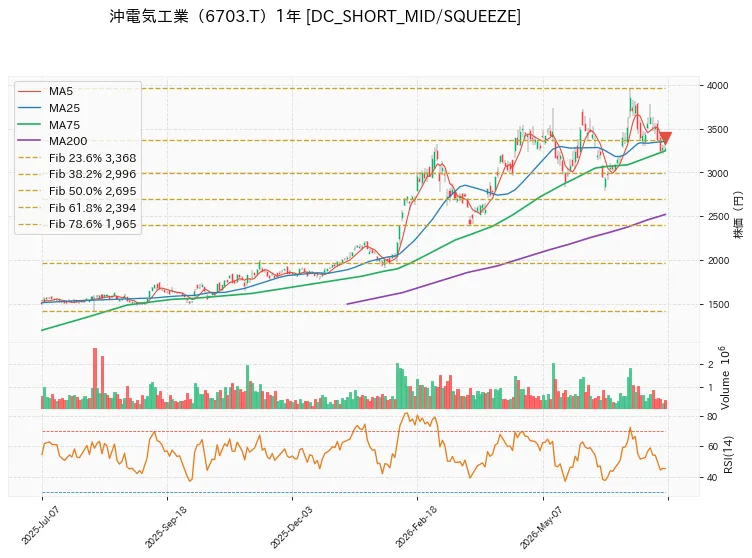Click the MA200 legend entry
This screenshot has height=558, width=752.
[x=53, y=141]
